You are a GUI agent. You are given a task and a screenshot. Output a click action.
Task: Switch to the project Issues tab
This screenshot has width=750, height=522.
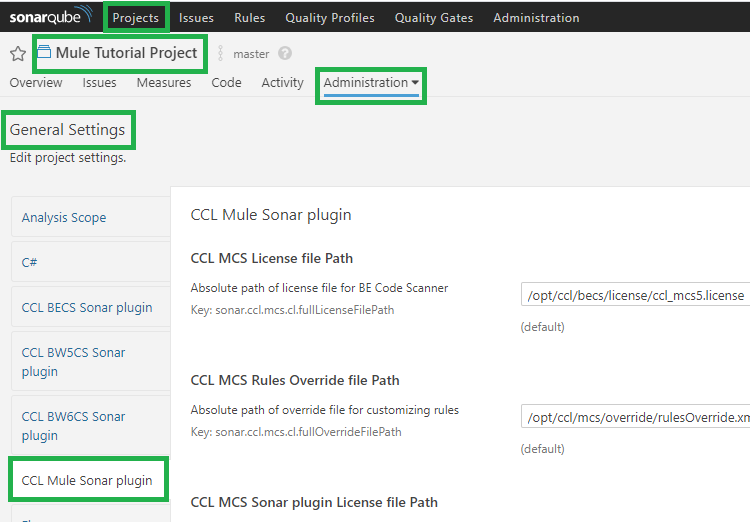pyautogui.click(x=99, y=82)
